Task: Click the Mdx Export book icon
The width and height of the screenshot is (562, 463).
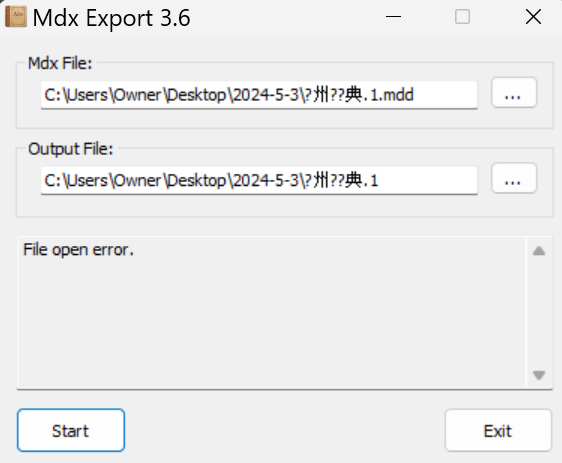Action: [16, 16]
